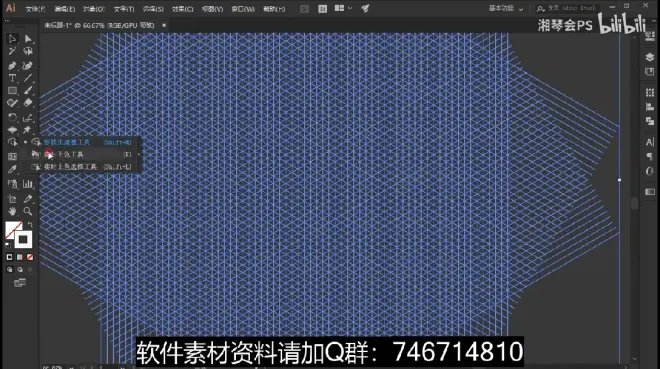Select the Artboard tool
The image size is (660, 369).
pyautogui.click(x=12, y=199)
